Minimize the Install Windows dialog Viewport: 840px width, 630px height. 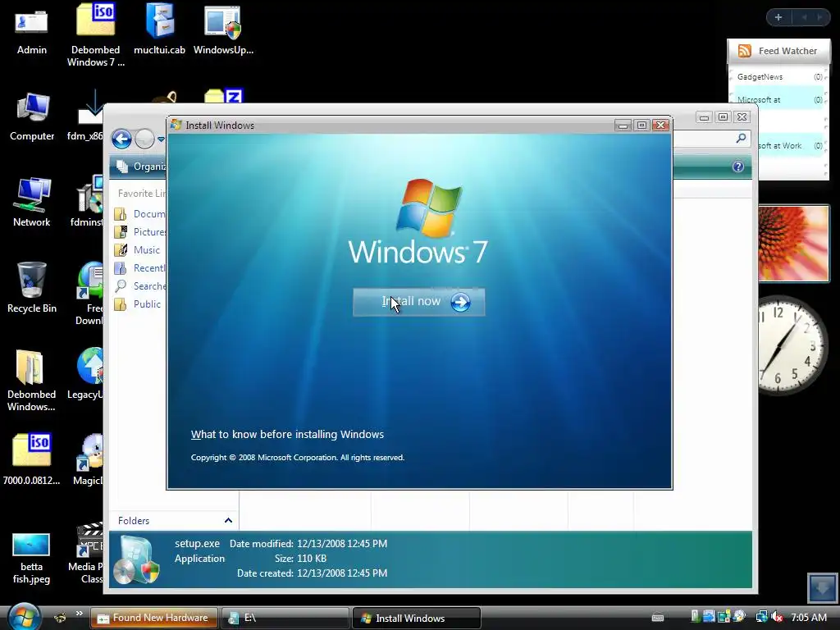623,126
